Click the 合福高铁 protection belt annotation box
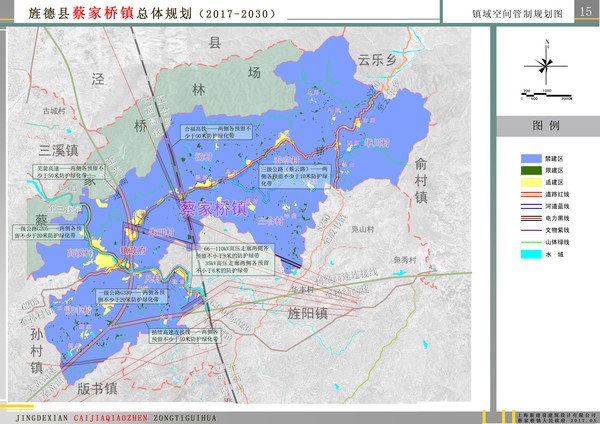Image resolution: width=600 pixels, height=424 pixels. pyautogui.click(x=216, y=132)
